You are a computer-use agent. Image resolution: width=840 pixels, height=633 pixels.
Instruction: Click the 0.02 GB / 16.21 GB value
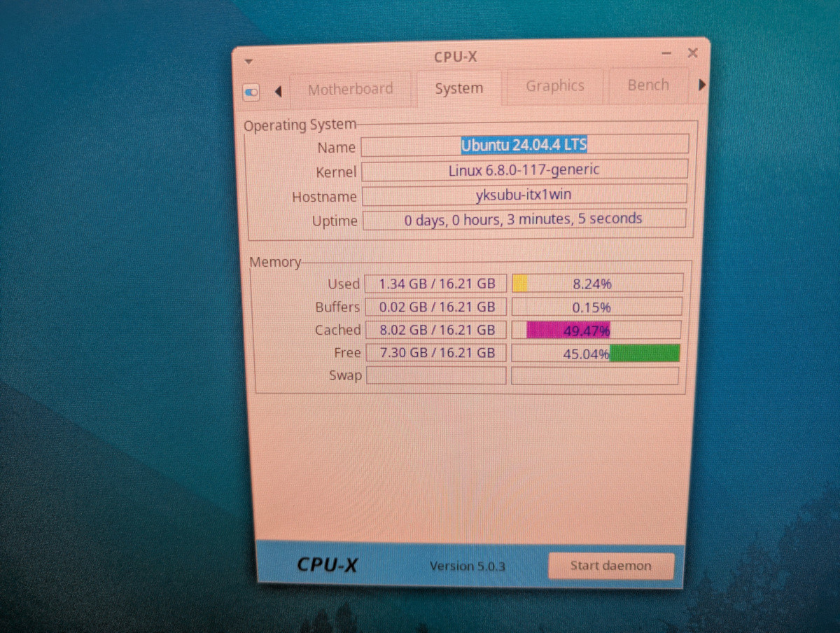coord(436,307)
